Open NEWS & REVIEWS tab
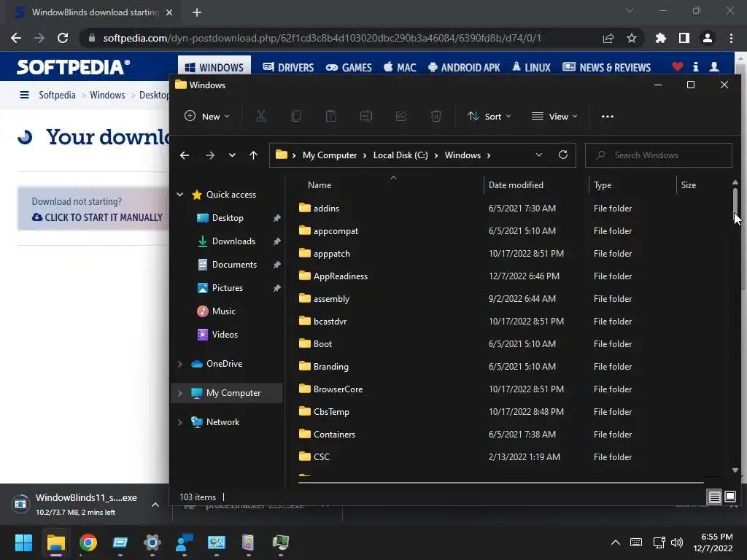The image size is (747, 560). (606, 67)
